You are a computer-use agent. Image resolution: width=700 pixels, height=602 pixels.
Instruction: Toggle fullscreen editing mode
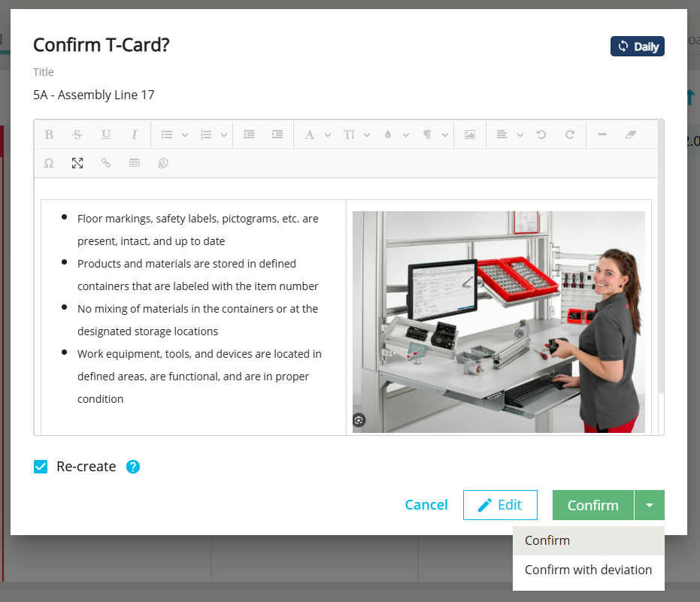(77, 163)
